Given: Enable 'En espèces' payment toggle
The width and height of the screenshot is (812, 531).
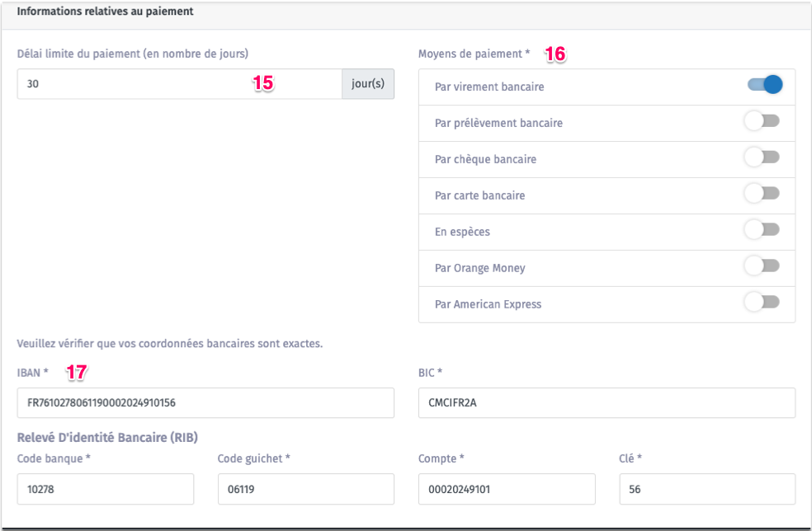Looking at the screenshot, I should pyautogui.click(x=762, y=231).
